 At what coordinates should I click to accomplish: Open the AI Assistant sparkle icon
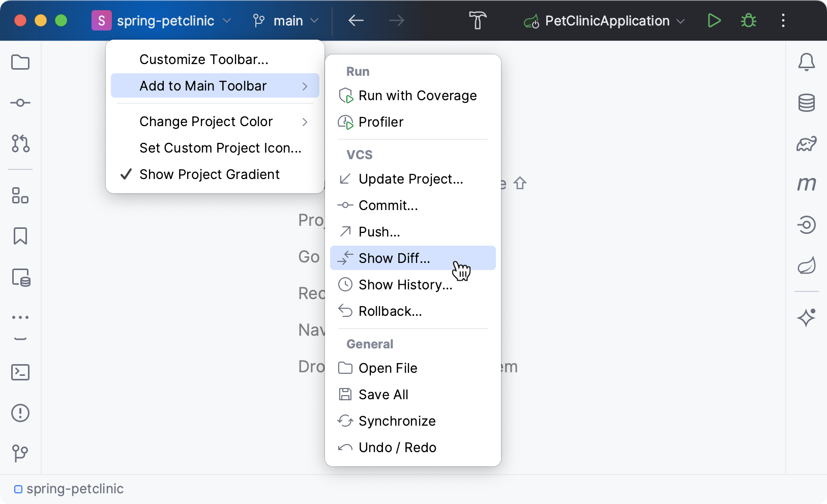click(807, 318)
